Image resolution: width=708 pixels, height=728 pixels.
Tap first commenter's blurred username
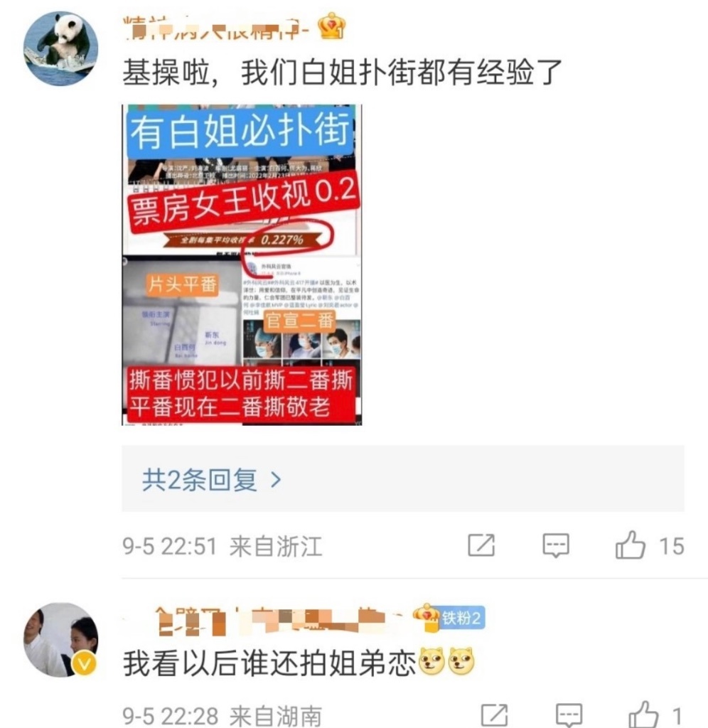[215, 28]
